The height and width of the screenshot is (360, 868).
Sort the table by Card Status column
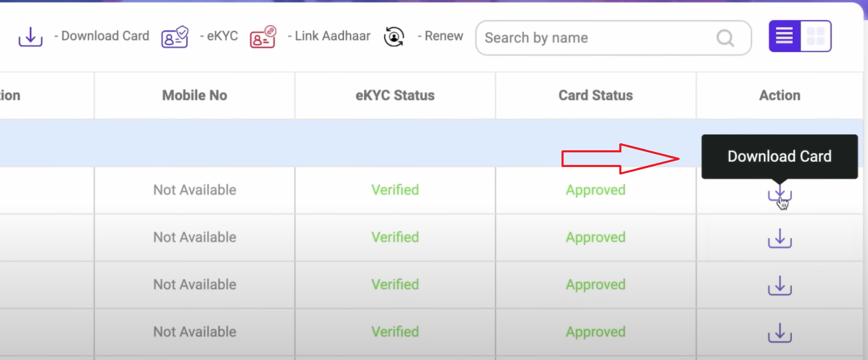595,95
